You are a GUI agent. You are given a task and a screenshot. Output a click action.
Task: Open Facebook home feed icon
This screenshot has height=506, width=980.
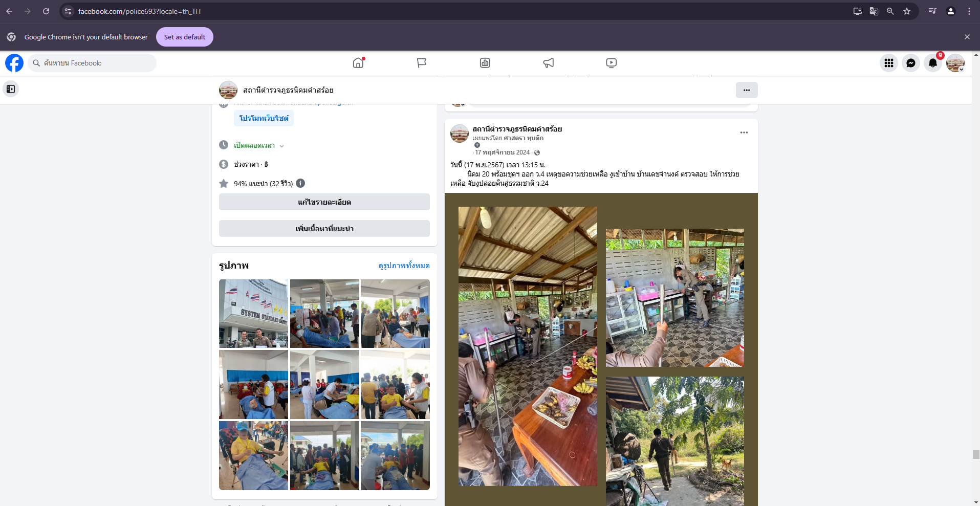tap(358, 63)
